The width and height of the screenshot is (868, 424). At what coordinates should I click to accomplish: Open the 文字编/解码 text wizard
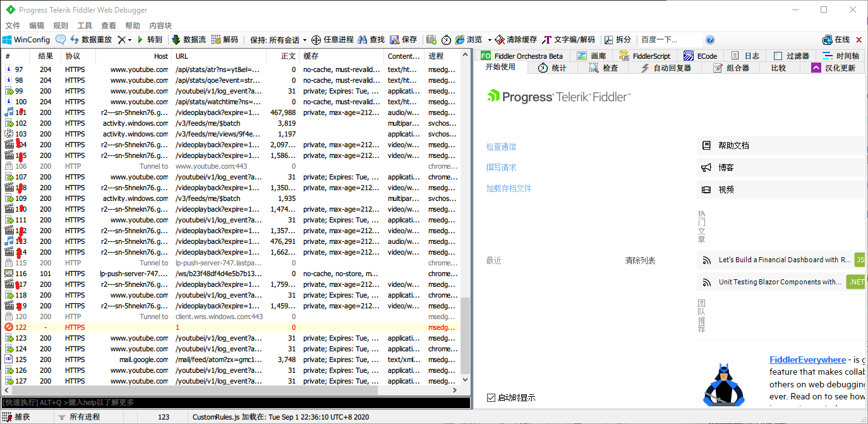tap(568, 39)
